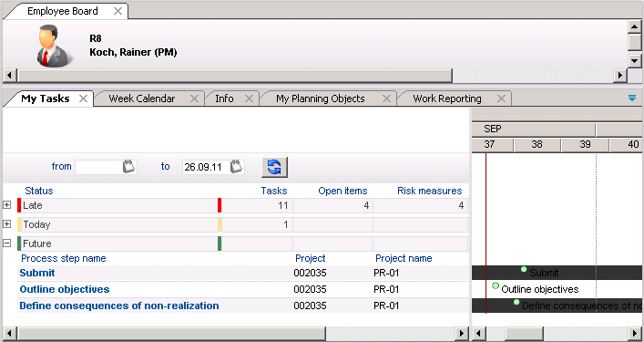Open Define consequences of non-realization link
The height and width of the screenshot is (342, 644).
119,306
